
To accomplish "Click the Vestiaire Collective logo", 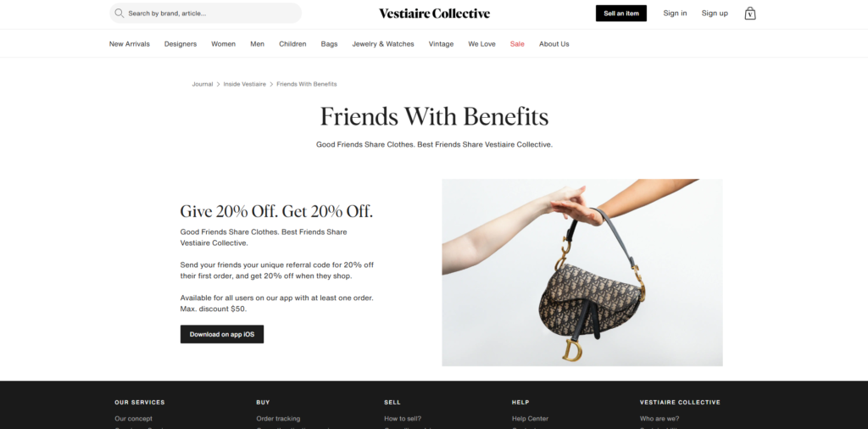I will pos(434,14).
